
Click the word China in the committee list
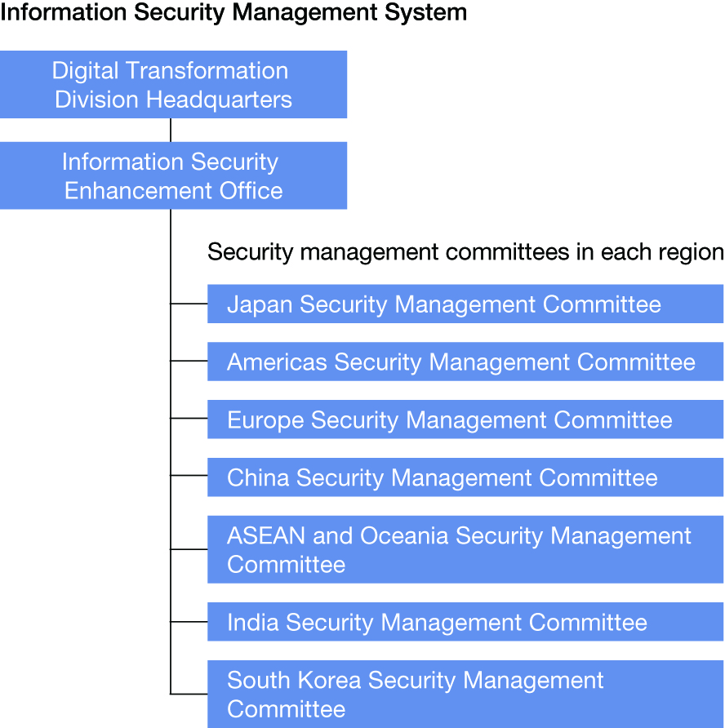coord(258,477)
